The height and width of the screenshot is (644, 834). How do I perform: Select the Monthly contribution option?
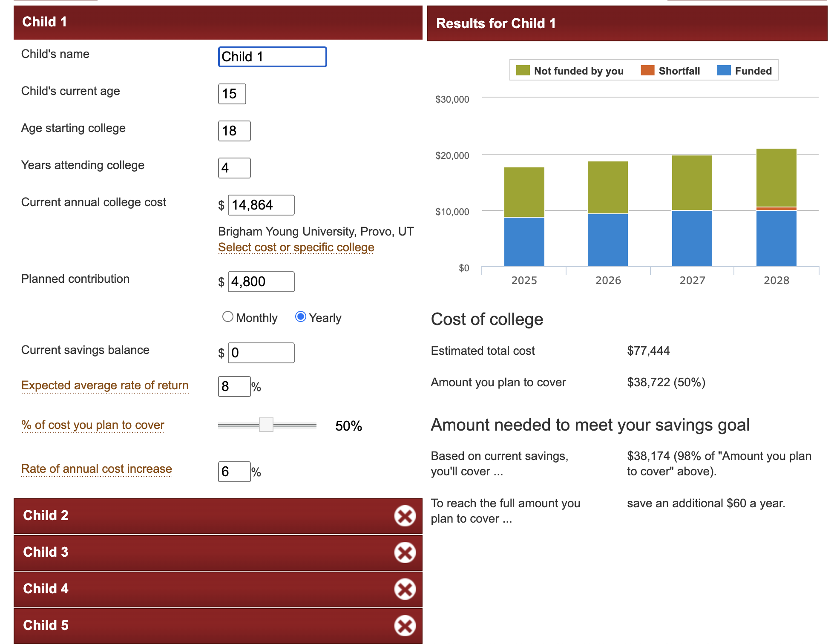tap(228, 317)
